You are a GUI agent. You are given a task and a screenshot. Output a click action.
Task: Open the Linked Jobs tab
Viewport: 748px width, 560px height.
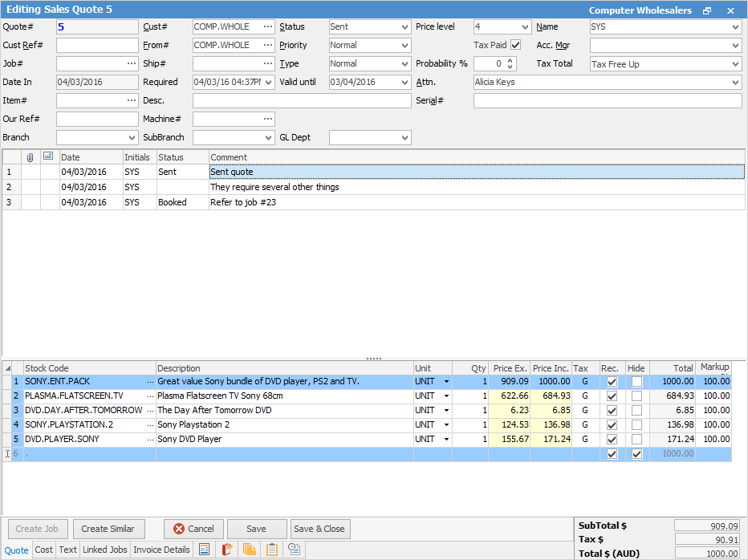[104, 550]
